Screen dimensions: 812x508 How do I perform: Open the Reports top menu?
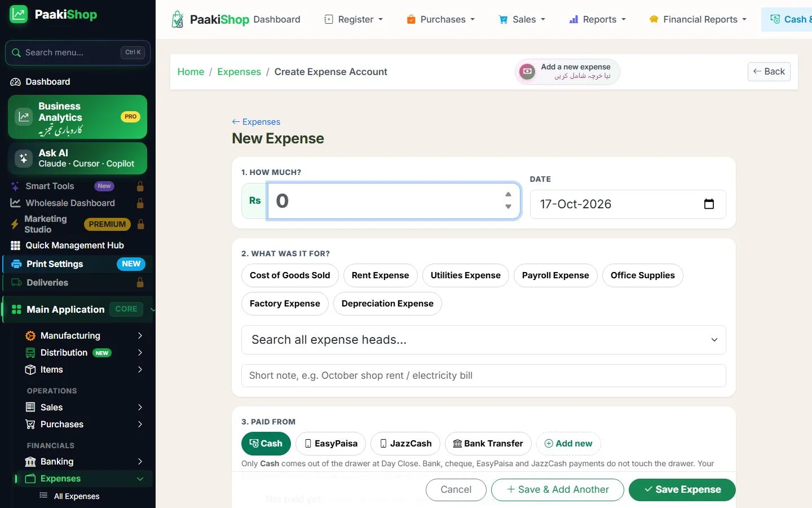[x=597, y=19]
